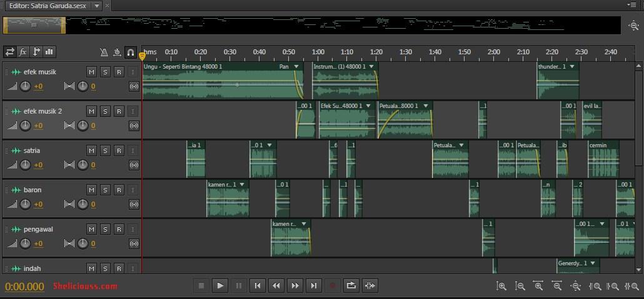
Task: Click the volume knob of pengawal track
Action: tap(26, 243)
